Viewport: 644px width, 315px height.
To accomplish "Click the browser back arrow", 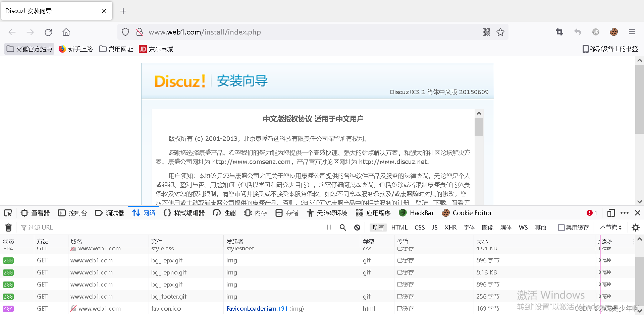I will coord(12,32).
